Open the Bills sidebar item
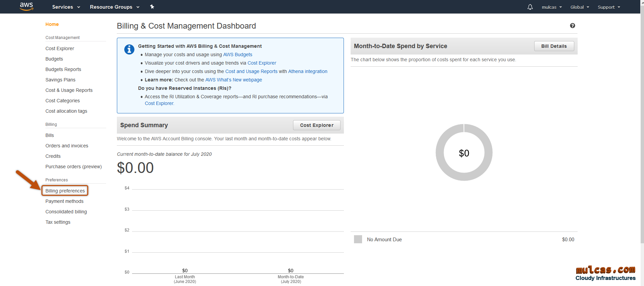The height and width of the screenshot is (286, 644). pos(50,135)
